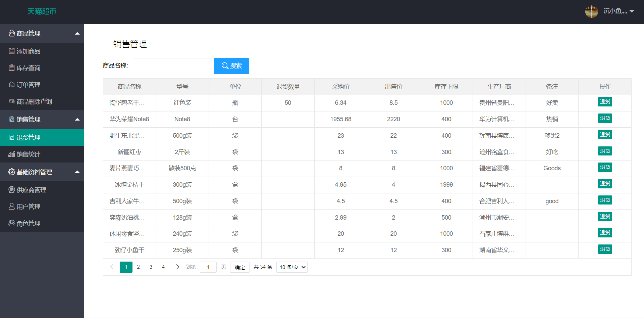Collapse the 基础资料管理 menu group

(x=77, y=172)
